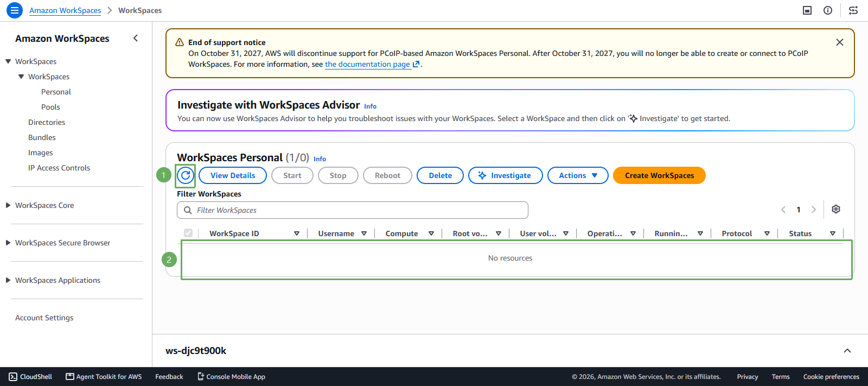The width and height of the screenshot is (868, 386).
Task: Open Images in the sidebar
Action: pos(41,153)
